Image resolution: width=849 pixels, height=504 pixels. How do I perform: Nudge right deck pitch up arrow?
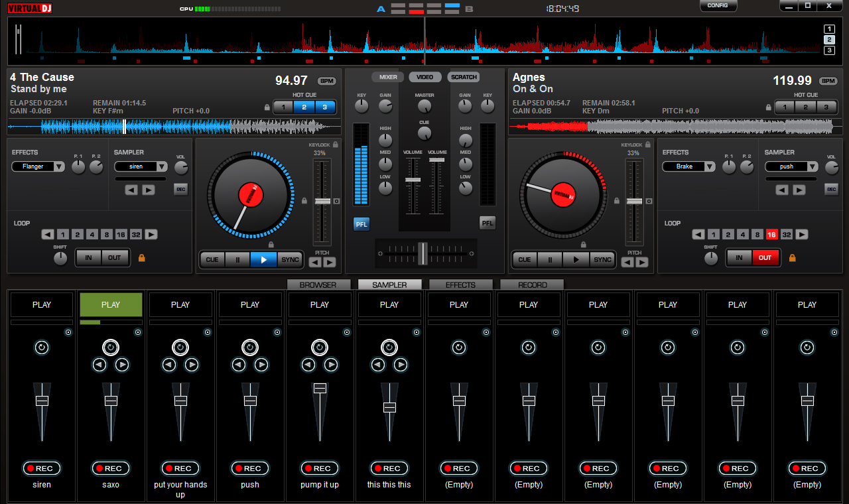point(642,262)
